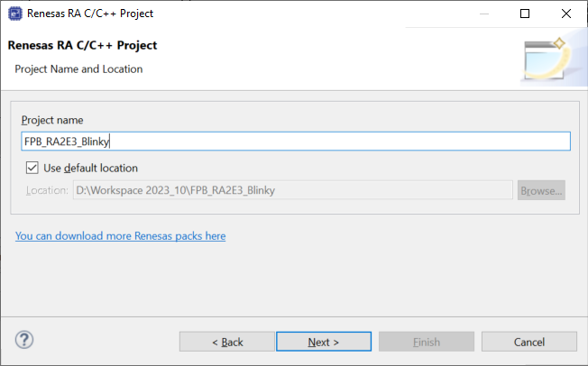Open the download more Renesas packs link
Viewport: 588px width, 366px height.
click(121, 236)
